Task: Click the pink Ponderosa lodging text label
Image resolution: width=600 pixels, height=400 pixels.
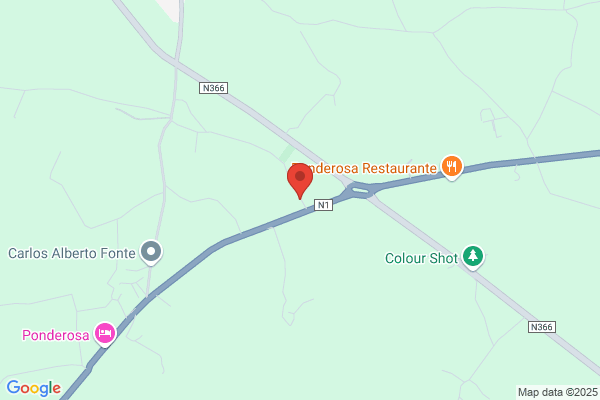Action: click(x=55, y=335)
